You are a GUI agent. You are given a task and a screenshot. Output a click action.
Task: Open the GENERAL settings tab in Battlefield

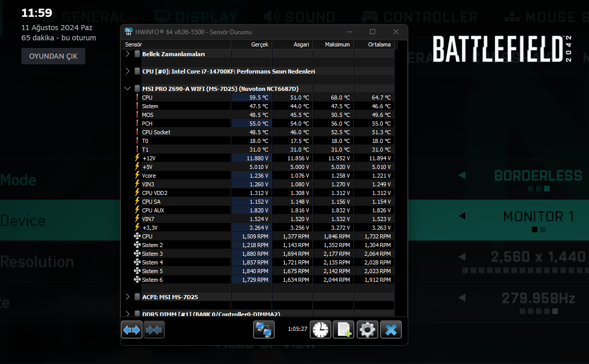[x=89, y=17]
